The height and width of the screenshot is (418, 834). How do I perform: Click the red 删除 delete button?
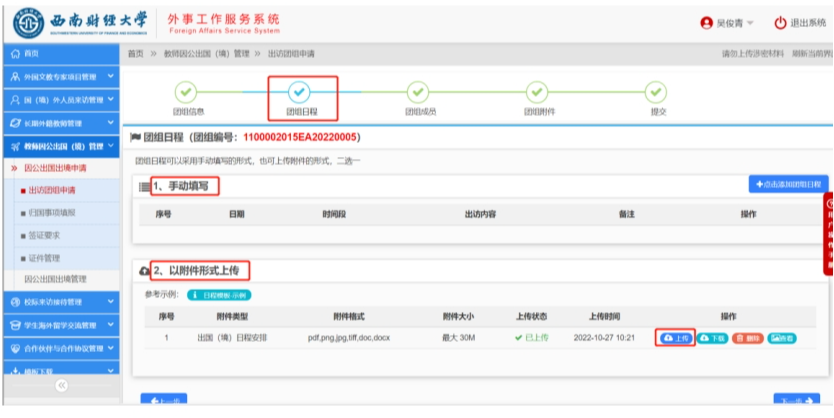point(747,338)
